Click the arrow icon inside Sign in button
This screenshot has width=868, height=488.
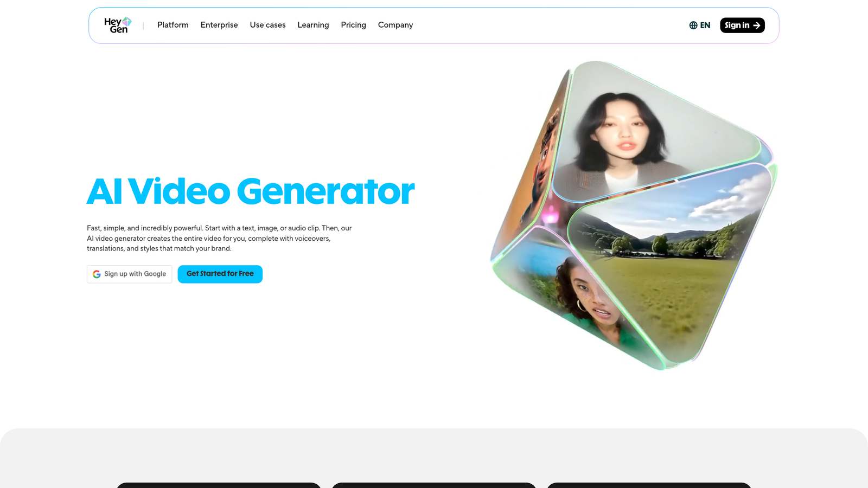pos(757,25)
